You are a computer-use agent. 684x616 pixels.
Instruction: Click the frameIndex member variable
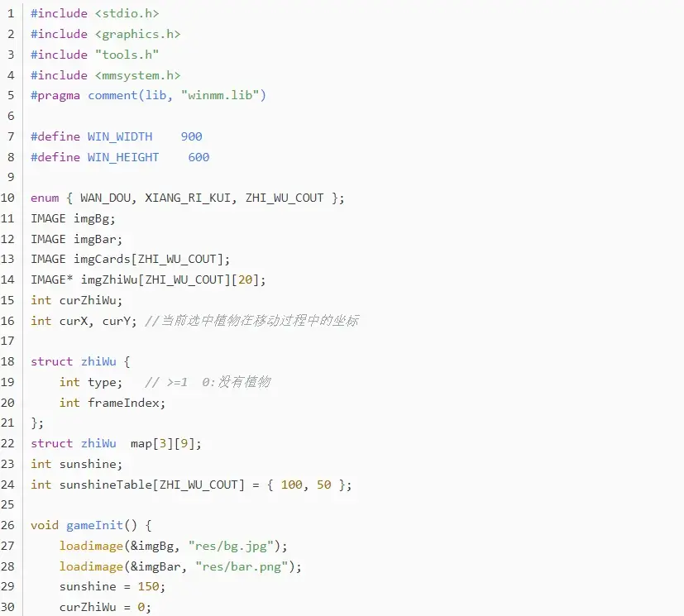(127, 403)
